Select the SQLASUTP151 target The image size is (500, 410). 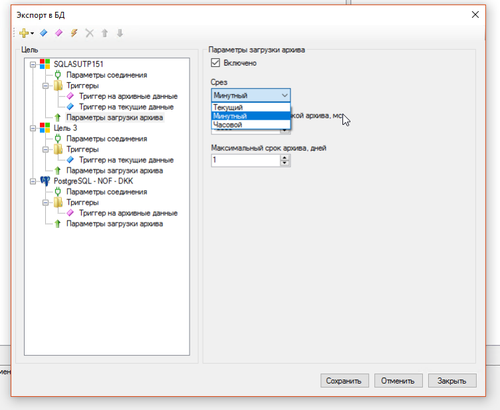pos(79,64)
